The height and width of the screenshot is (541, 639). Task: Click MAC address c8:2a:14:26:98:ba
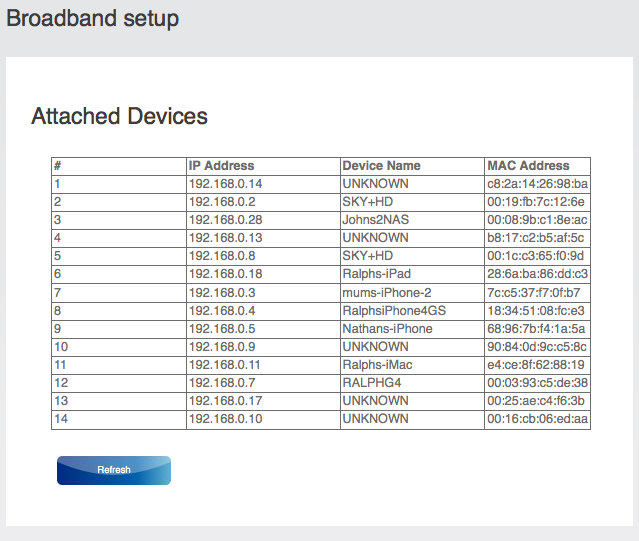point(537,184)
